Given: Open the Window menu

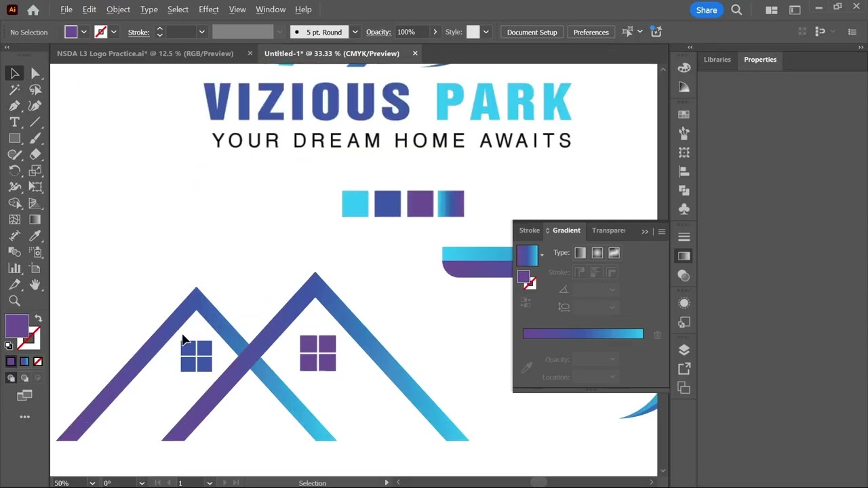Looking at the screenshot, I should coord(271,9).
